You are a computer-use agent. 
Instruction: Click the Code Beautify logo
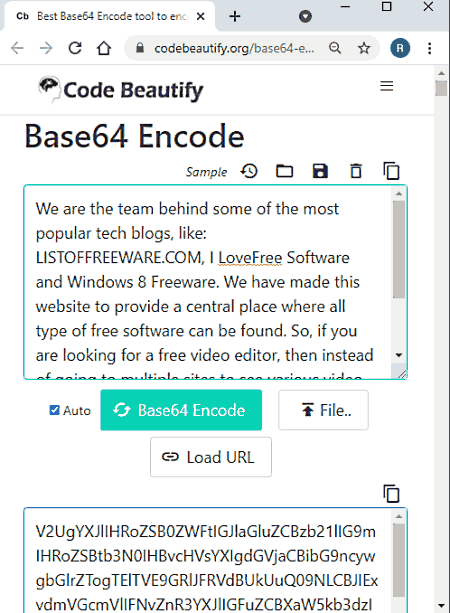(x=120, y=90)
